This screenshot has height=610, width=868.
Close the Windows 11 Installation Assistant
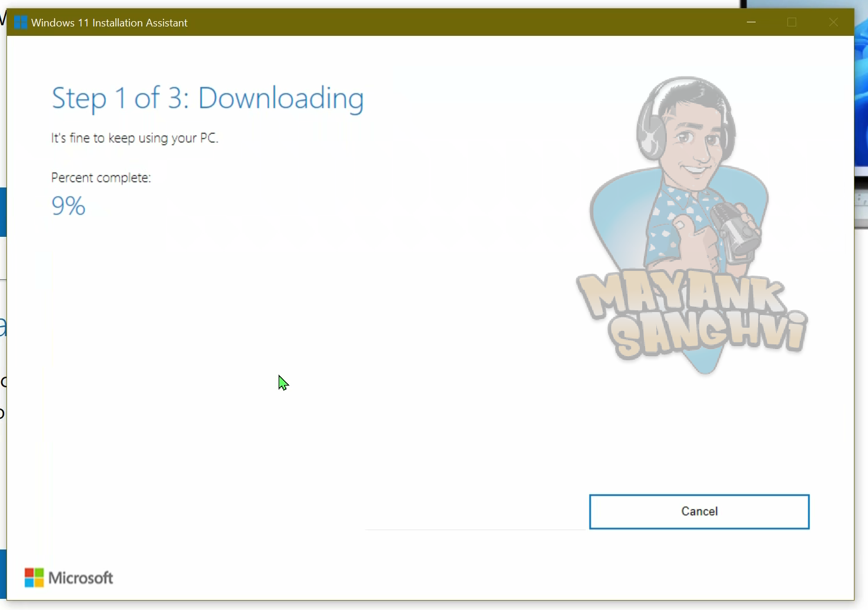pos(833,22)
